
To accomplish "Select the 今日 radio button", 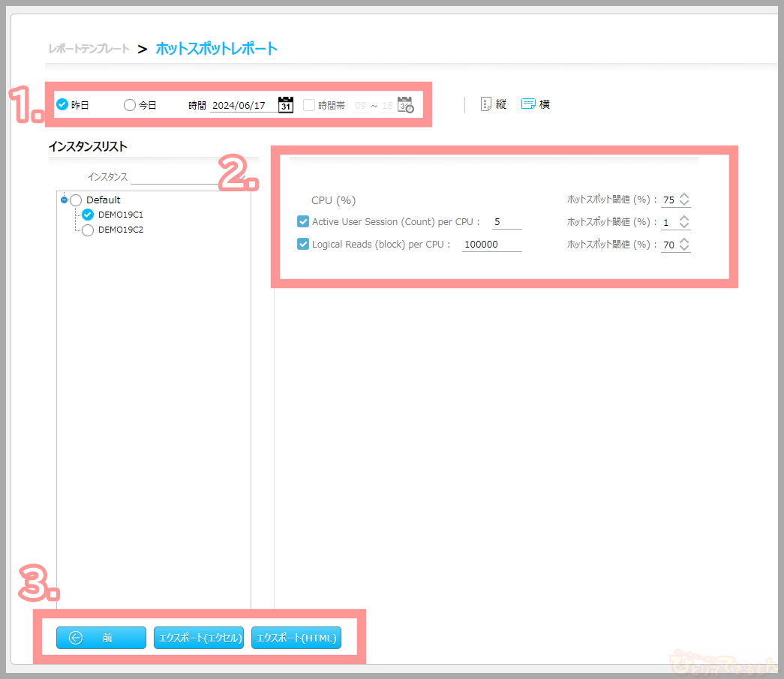I will pyautogui.click(x=130, y=105).
